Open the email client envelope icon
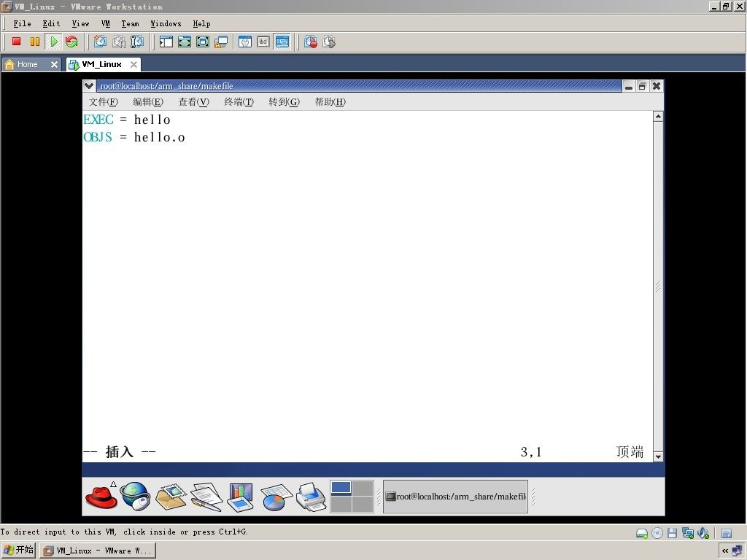The image size is (747, 560). point(171,497)
